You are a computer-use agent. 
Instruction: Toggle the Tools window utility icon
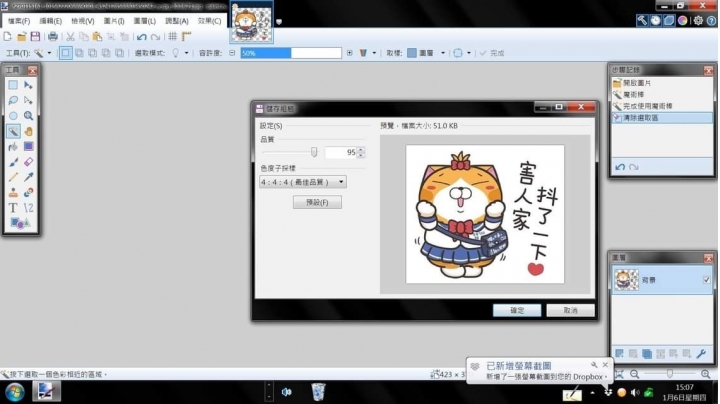click(642, 20)
